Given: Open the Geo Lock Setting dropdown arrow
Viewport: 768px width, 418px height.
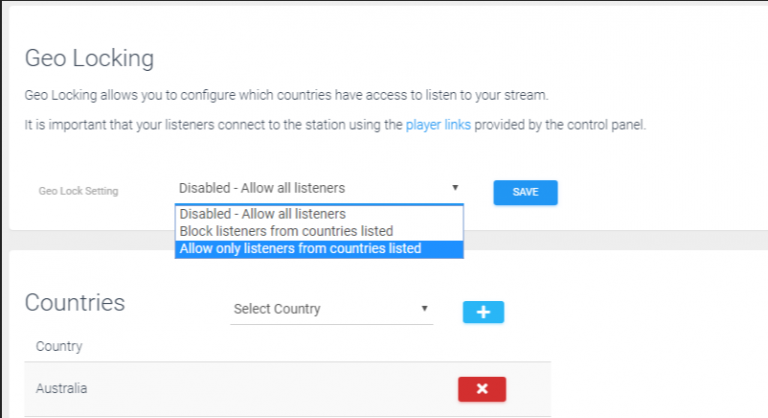Looking at the screenshot, I should tap(455, 188).
